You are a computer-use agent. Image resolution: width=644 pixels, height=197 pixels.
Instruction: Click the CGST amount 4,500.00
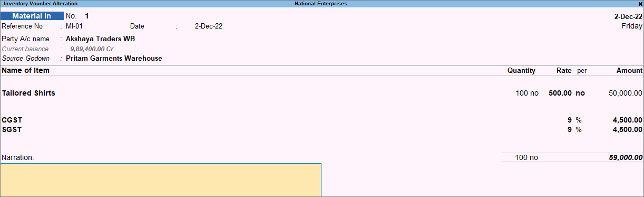pos(628,120)
